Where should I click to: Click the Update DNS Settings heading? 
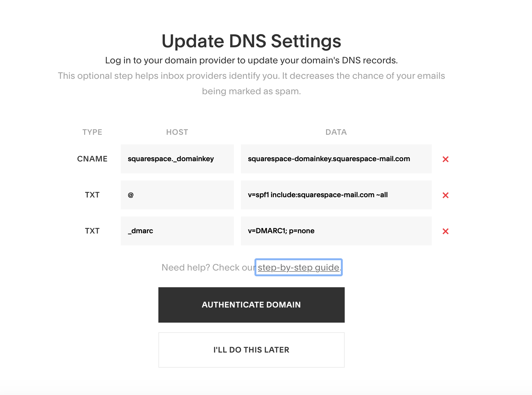(x=252, y=41)
